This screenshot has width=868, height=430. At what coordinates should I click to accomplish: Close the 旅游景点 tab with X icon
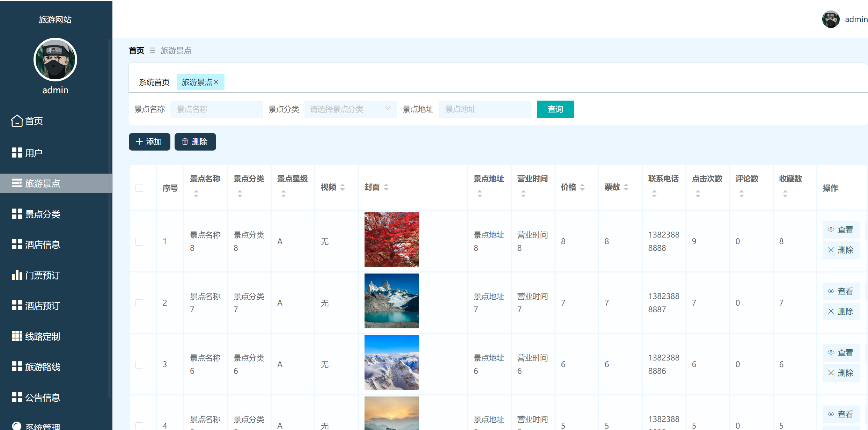pos(216,82)
